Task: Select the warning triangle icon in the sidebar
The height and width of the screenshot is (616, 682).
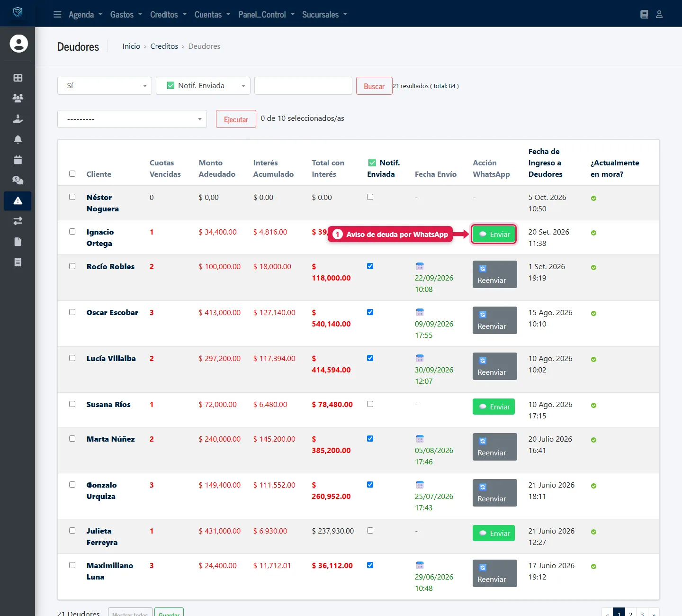Action: 18,201
